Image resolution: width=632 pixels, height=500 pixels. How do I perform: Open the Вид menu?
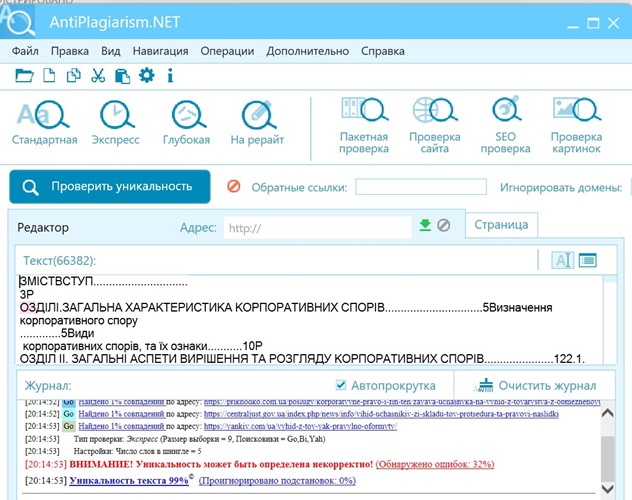(110, 51)
